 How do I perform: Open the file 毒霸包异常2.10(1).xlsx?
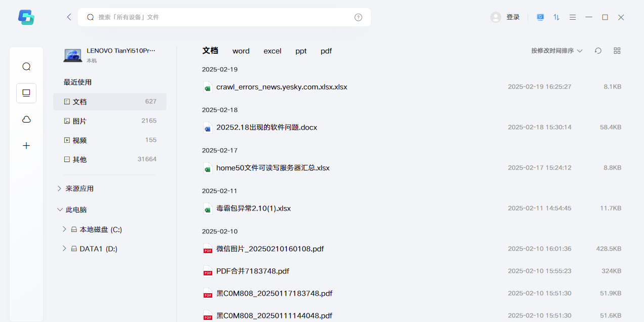click(253, 208)
